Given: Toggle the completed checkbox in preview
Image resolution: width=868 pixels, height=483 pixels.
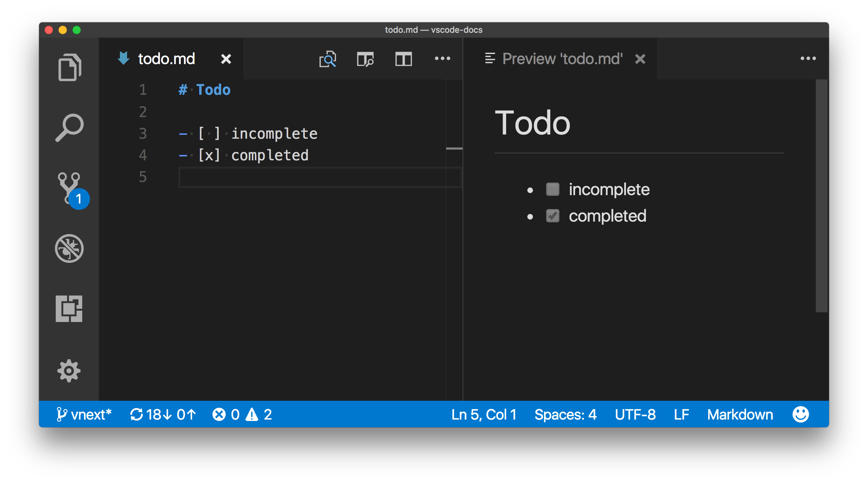Looking at the screenshot, I should click(x=552, y=216).
